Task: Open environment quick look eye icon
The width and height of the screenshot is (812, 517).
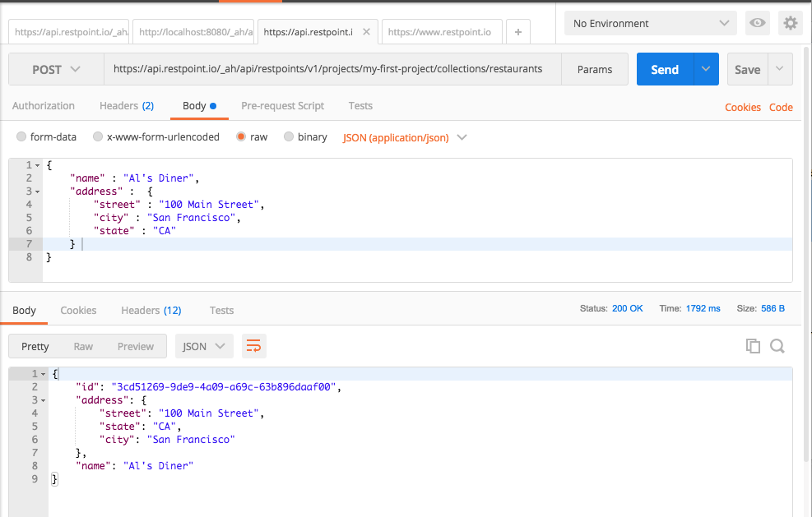Action: tap(757, 23)
